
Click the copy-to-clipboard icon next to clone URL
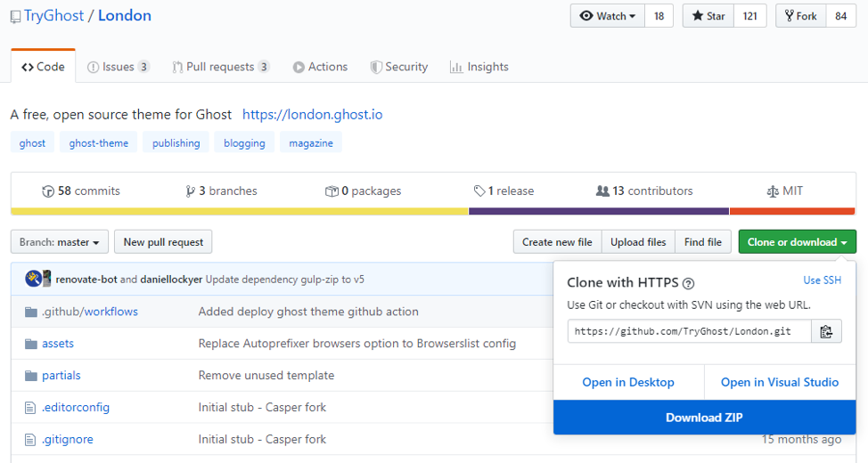click(826, 331)
